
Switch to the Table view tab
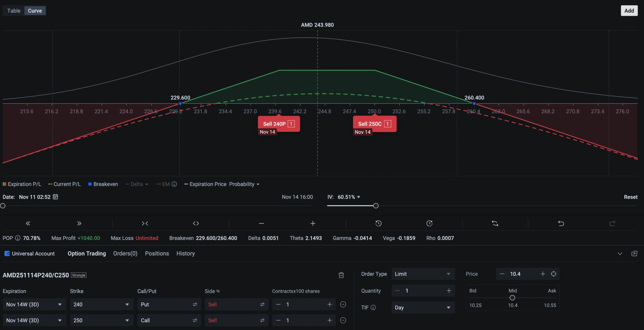click(x=14, y=11)
